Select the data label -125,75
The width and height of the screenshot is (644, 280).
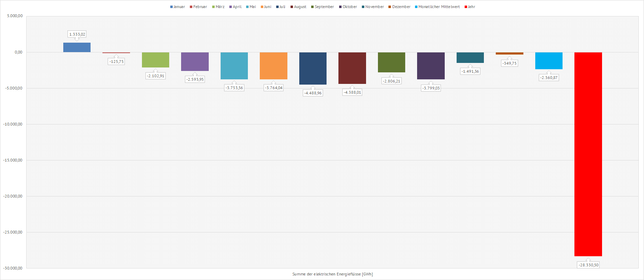(x=116, y=62)
